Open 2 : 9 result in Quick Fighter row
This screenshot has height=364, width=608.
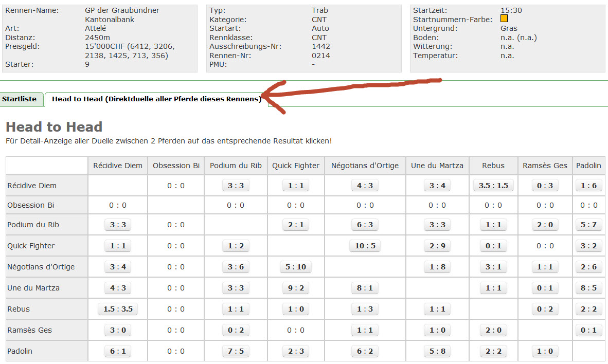(437, 246)
